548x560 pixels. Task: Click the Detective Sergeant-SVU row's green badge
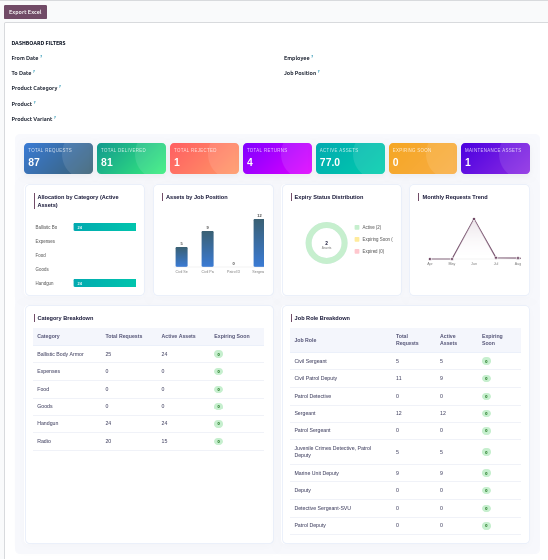pos(486,508)
